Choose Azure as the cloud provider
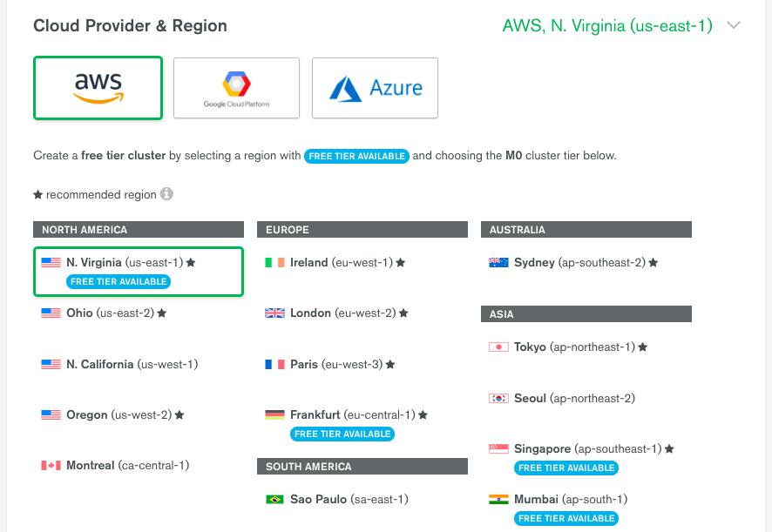Image resolution: width=772 pixels, height=532 pixels. (x=375, y=87)
